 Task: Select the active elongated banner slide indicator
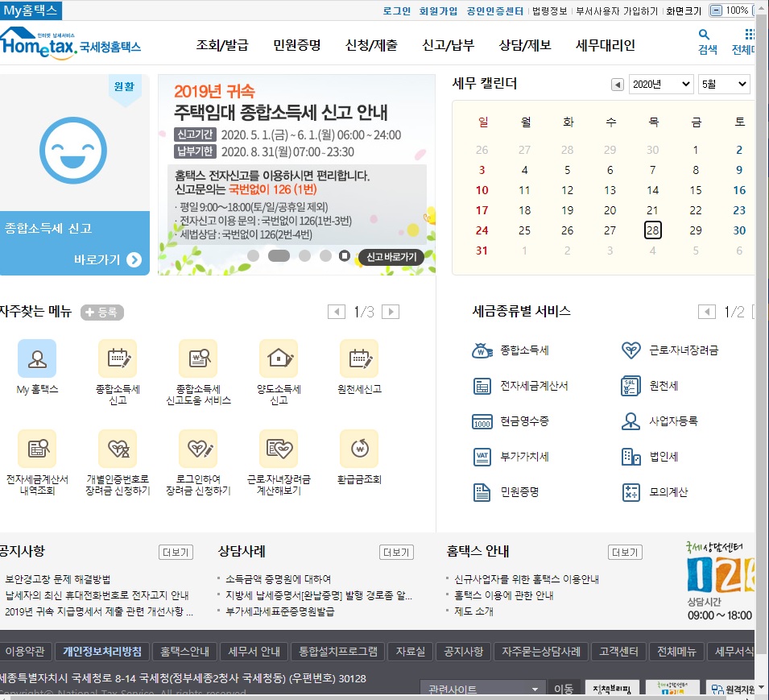[279, 255]
